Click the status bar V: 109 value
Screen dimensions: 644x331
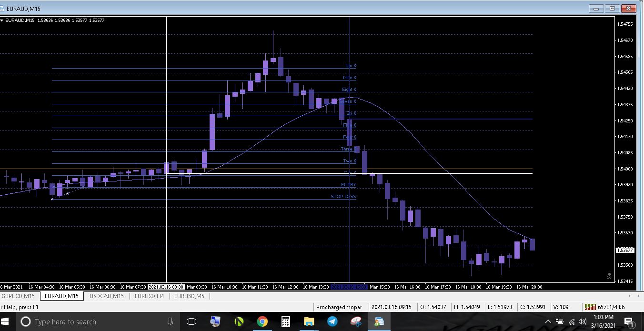click(x=561, y=307)
